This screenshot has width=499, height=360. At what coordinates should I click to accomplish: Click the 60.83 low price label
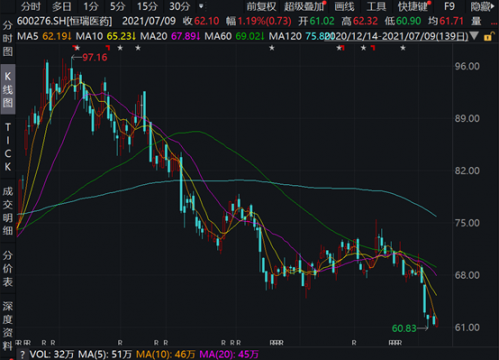404,329
